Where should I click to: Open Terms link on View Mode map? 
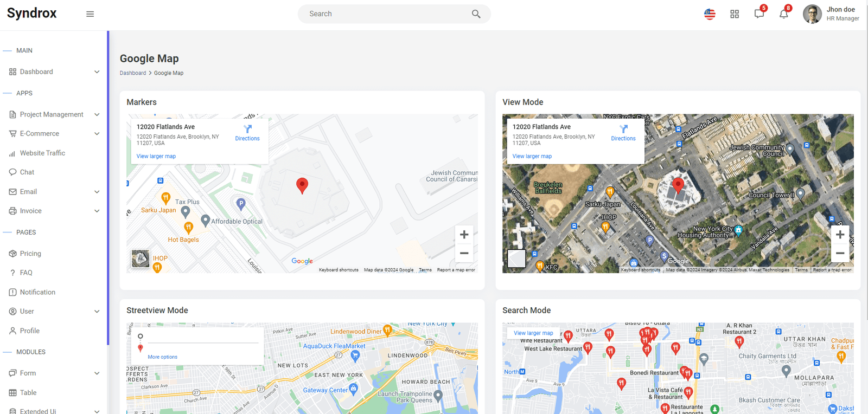[801, 270]
